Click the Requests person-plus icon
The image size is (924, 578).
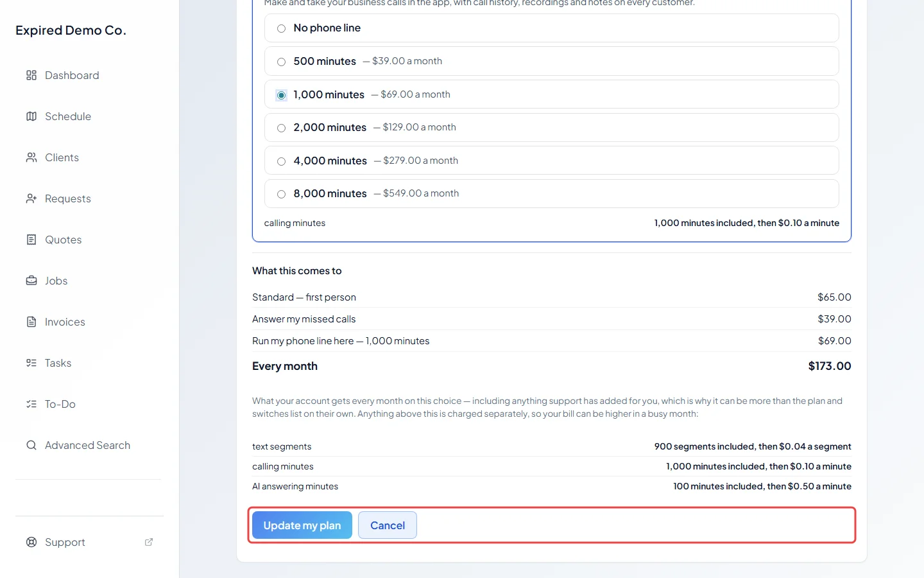(x=31, y=198)
